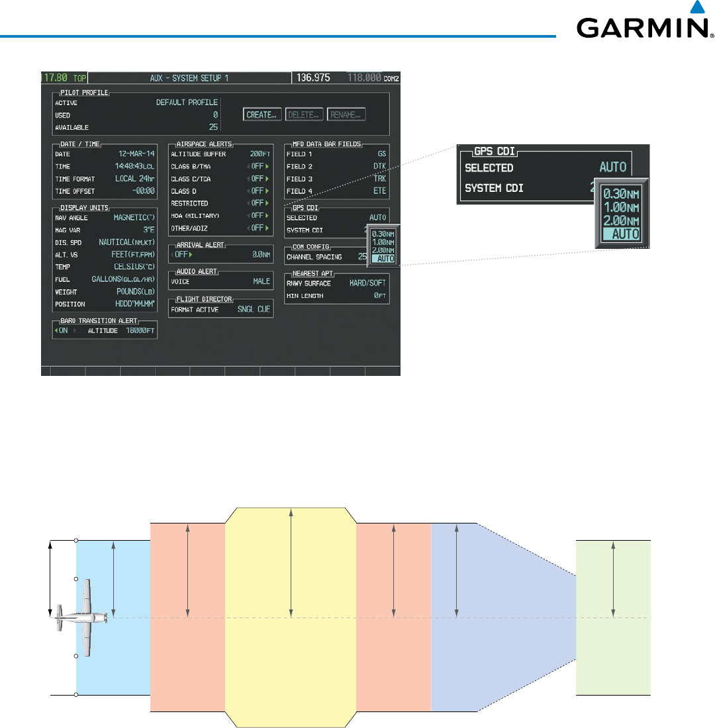This screenshot has height=728, width=715.
Task: Select MIN LENGTH value 0FT
Action: pyautogui.click(x=380, y=296)
